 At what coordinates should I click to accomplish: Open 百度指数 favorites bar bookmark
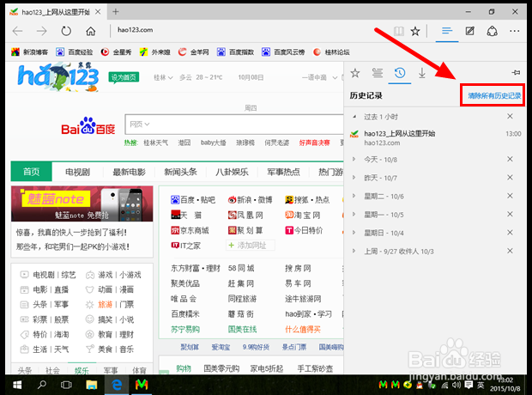tap(235, 52)
